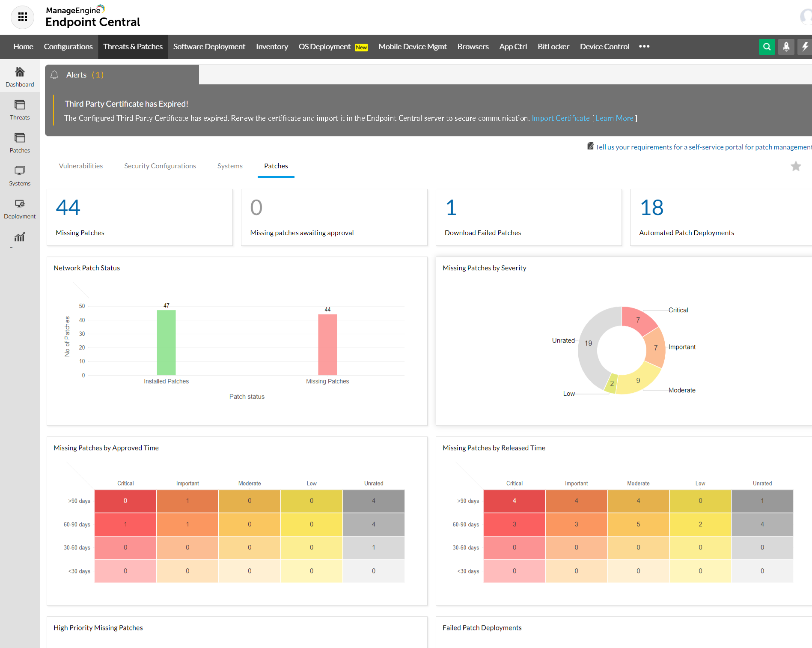Open the Alerts (1) tab
Viewport: 812px width, 648px height.
122,75
